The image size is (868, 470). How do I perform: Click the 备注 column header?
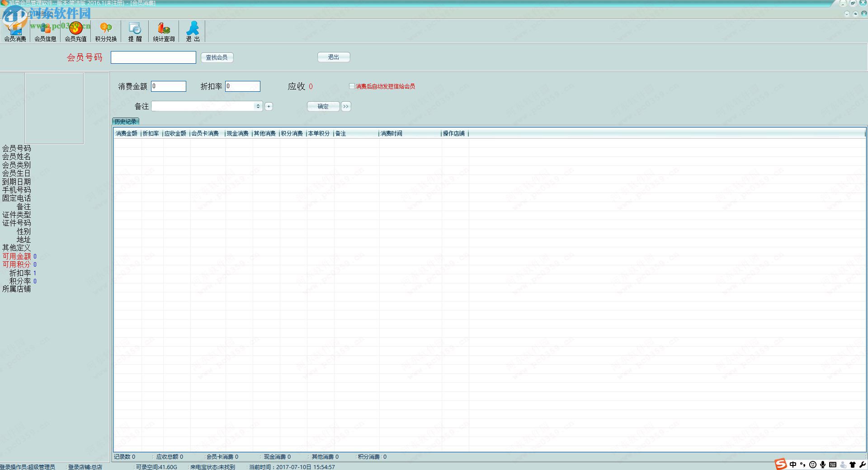pos(356,133)
